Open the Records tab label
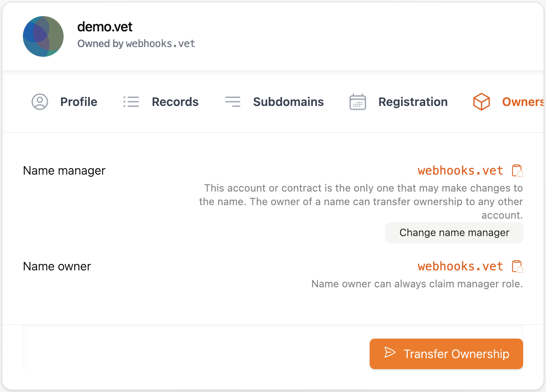Image resolution: width=546 pixels, height=392 pixels. point(175,102)
